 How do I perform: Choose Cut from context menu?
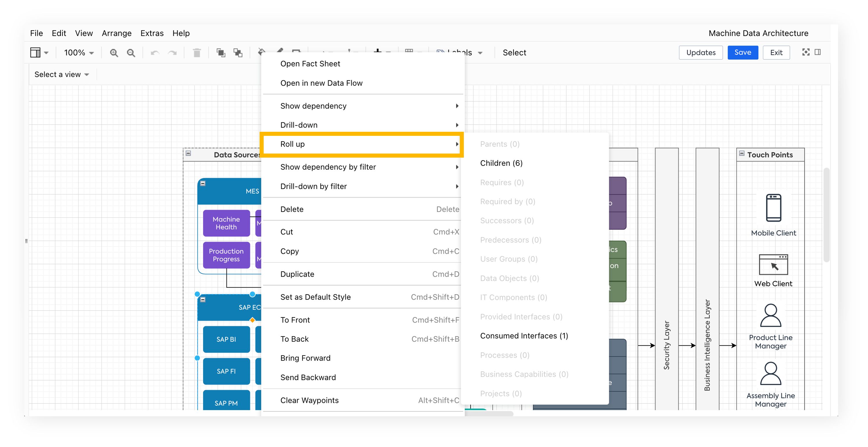point(363,232)
